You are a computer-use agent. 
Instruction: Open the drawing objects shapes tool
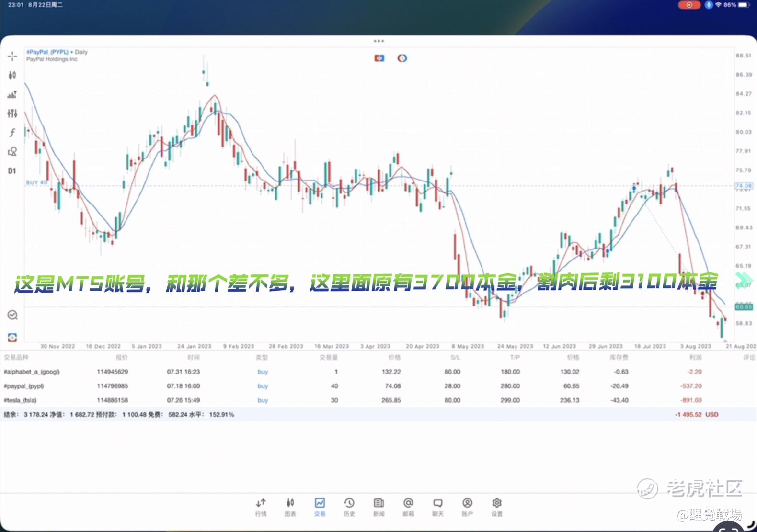[x=12, y=152]
